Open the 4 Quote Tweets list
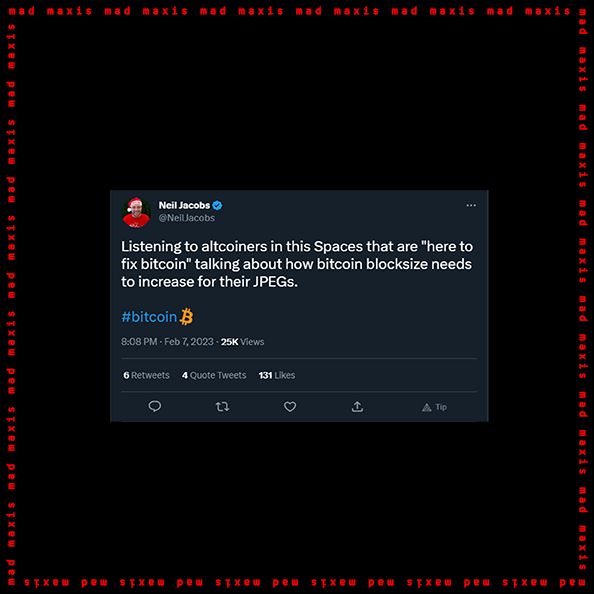This screenshot has height=594, width=594. point(214,375)
